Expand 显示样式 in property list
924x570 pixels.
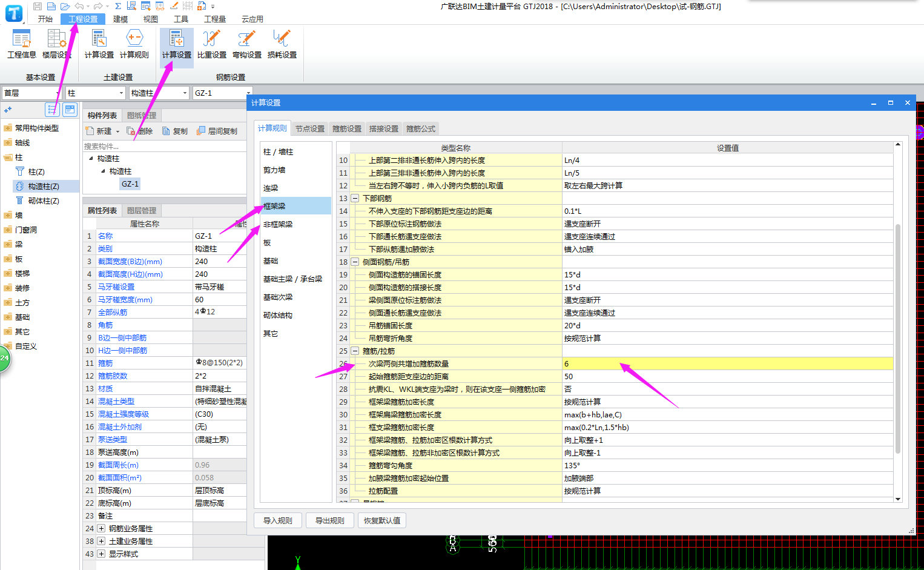[x=101, y=554]
